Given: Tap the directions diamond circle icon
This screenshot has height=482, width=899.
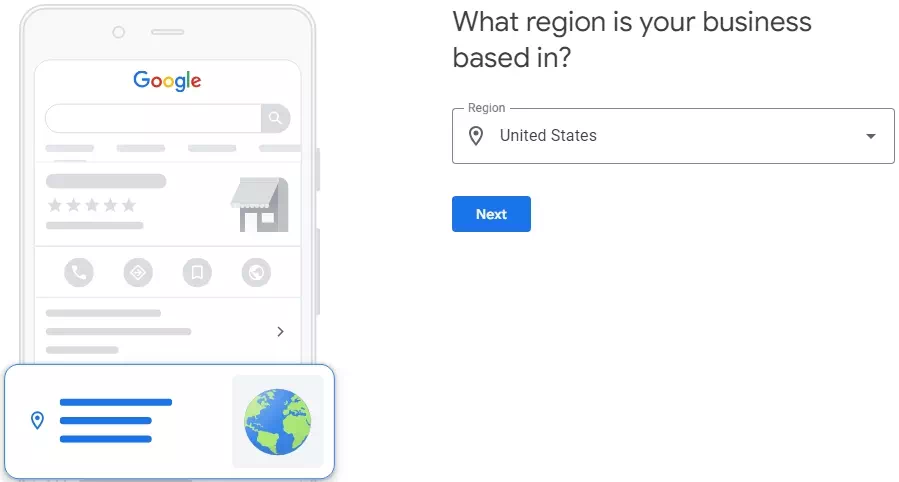Looking at the screenshot, I should click(138, 272).
